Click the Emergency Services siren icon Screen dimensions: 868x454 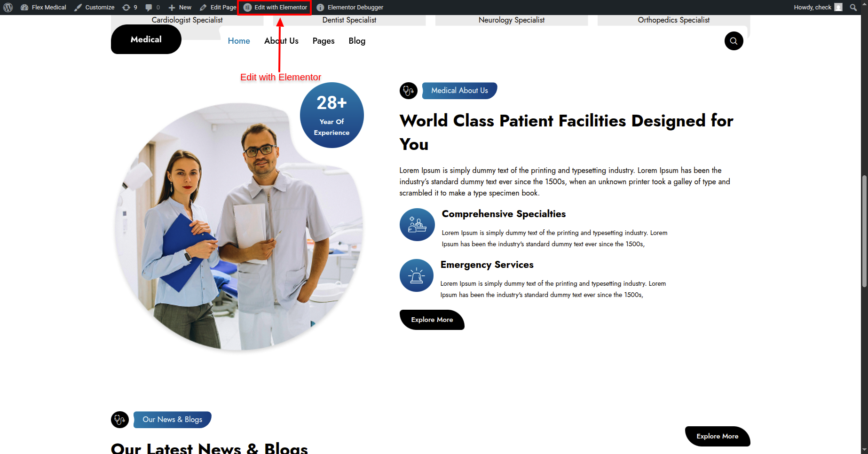pos(417,275)
